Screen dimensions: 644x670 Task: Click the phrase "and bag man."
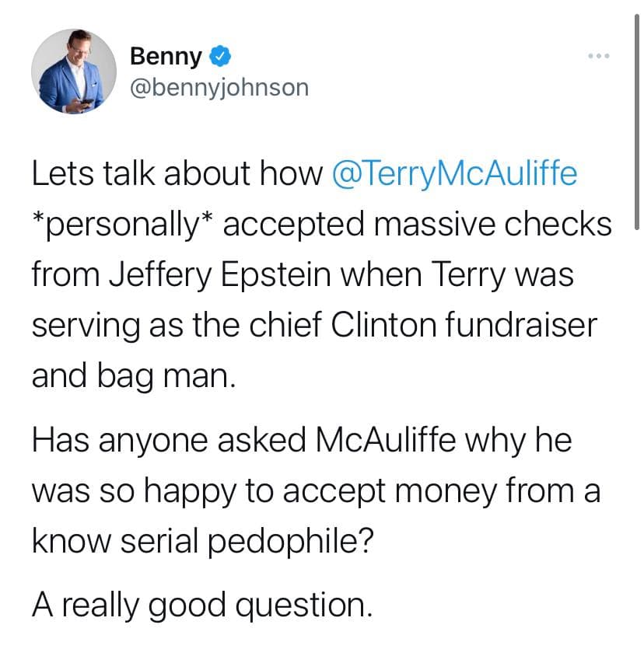pos(131,375)
